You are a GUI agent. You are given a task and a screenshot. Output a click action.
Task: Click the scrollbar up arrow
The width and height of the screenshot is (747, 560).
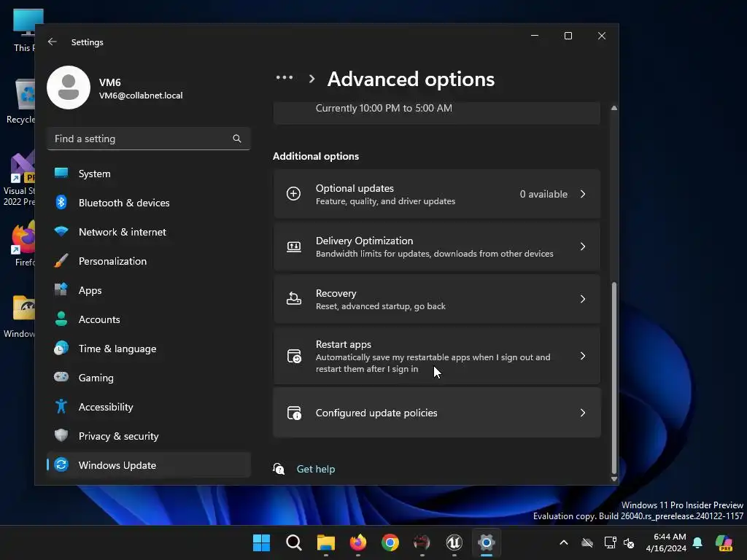614,108
